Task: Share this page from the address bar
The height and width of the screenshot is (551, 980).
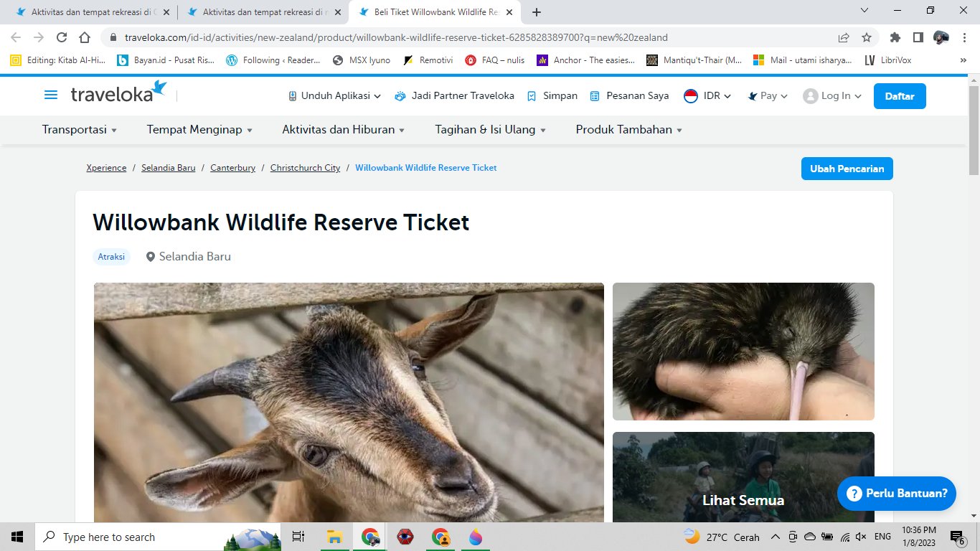Action: pos(844,37)
